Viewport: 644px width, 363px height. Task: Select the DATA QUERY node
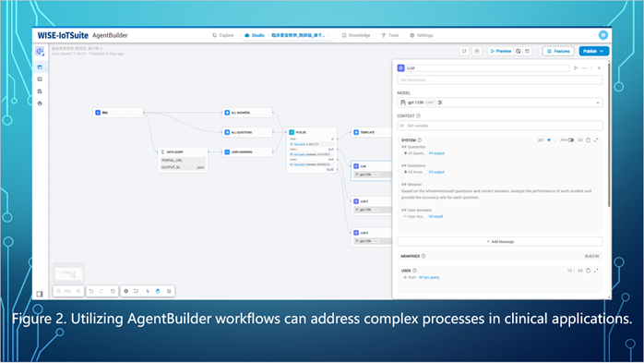(x=183, y=160)
